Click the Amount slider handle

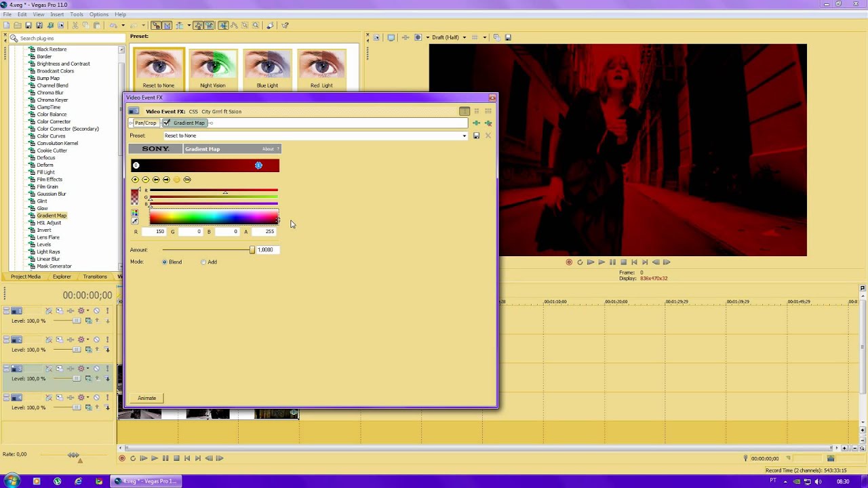tap(252, 250)
